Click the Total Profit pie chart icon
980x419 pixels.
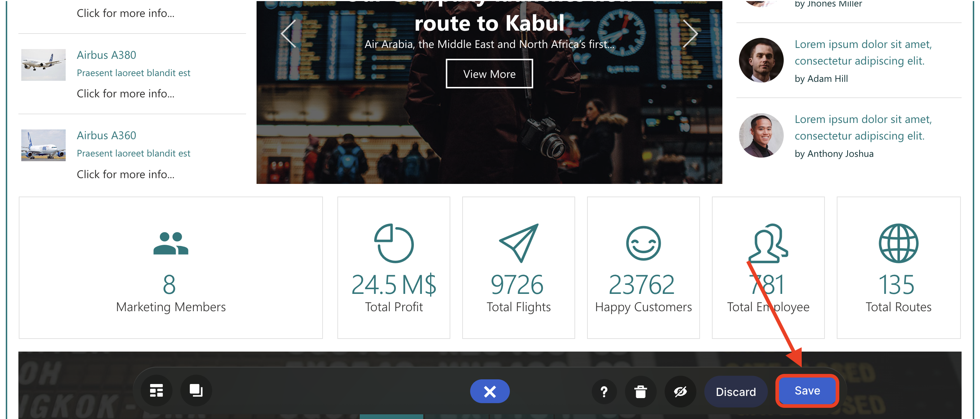click(394, 243)
